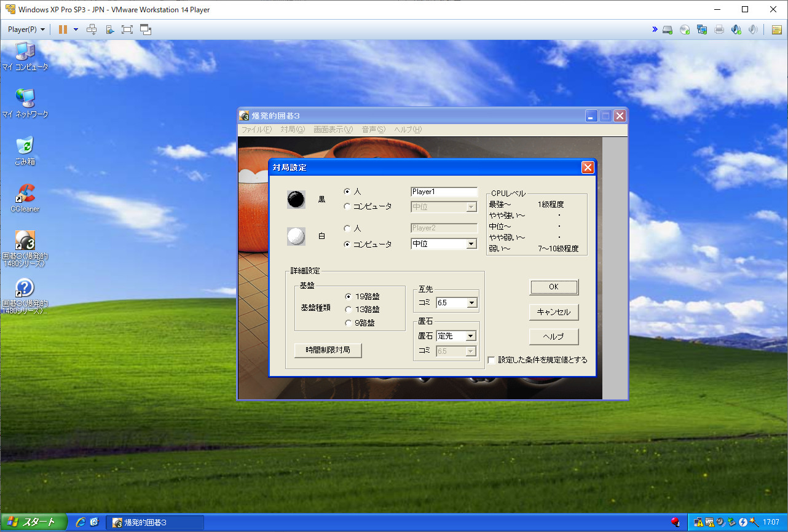Open the 互先 コミ 6.5 dropdown
788x532 pixels.
click(457, 303)
